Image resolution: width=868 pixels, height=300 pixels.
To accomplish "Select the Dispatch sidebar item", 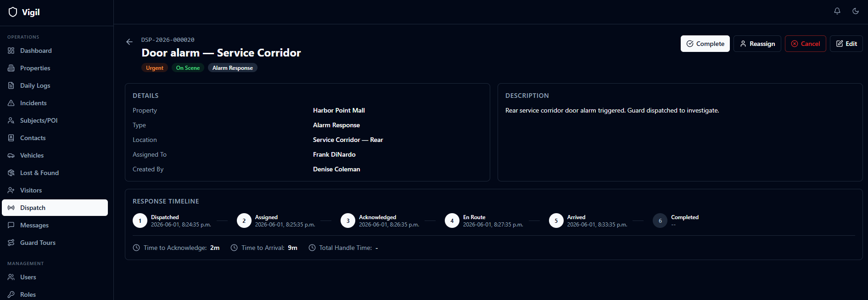I will 55,208.
